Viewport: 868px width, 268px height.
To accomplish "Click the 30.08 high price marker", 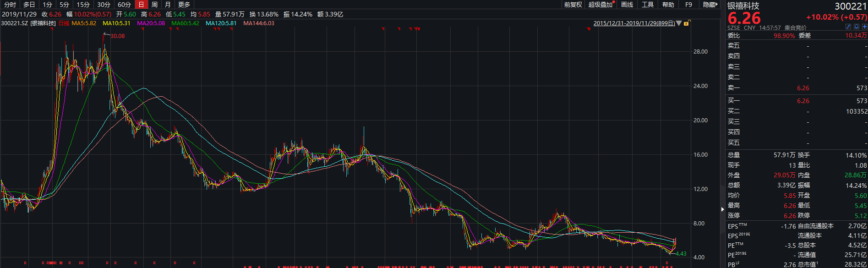I will click(117, 36).
